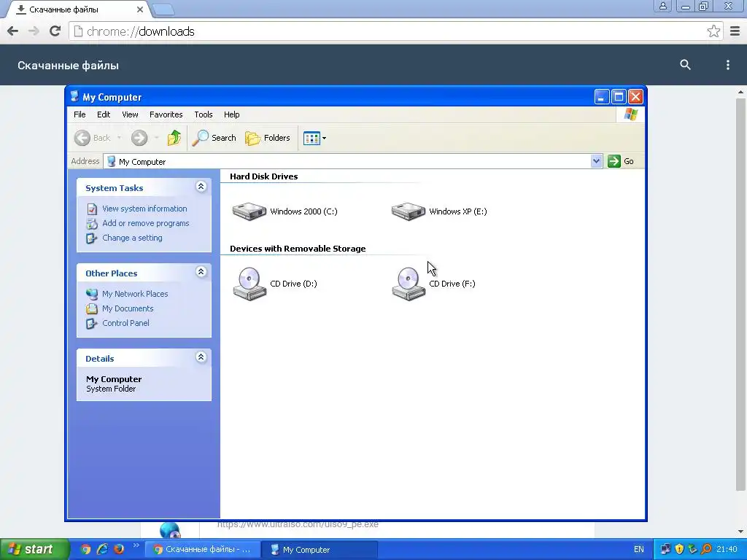Launch Internet Explorer from Quick Launch
The image size is (747, 560).
(102, 550)
